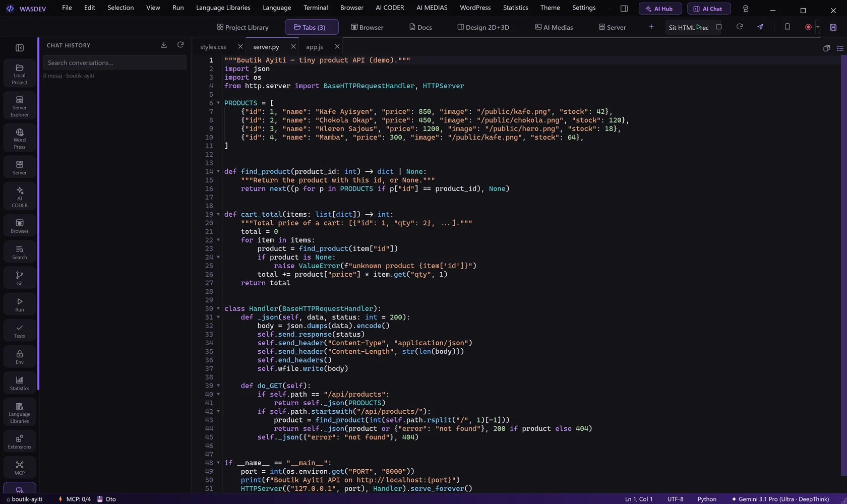Image resolution: width=847 pixels, height=504 pixels.
Task: Toggle the panel layout icon beside AI Hub
Action: 624,9
